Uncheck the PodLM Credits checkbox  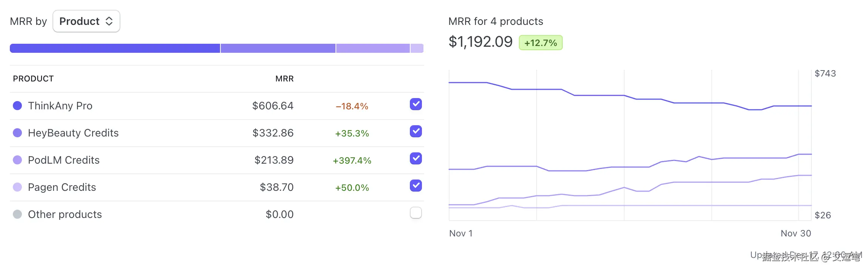coord(416,159)
